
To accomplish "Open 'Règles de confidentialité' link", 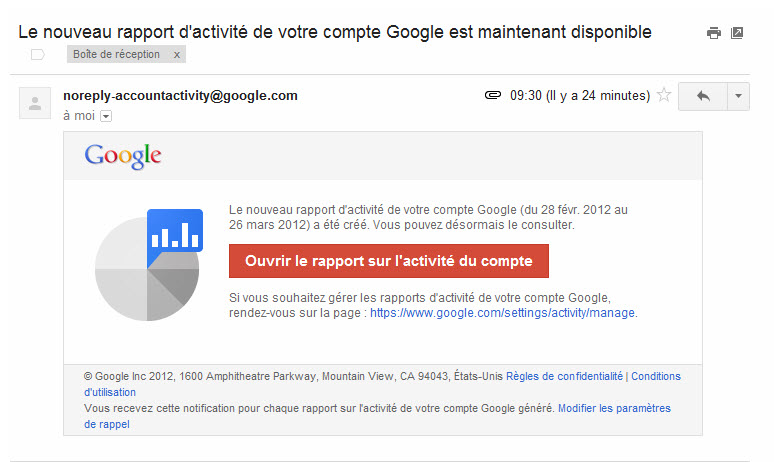I will tap(564, 377).
